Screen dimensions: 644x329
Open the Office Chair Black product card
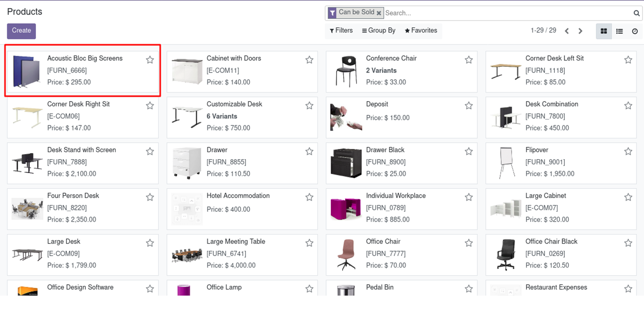(551, 242)
